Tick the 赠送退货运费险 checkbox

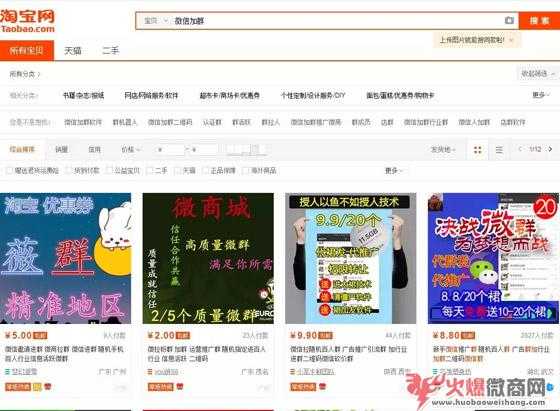tap(10, 171)
